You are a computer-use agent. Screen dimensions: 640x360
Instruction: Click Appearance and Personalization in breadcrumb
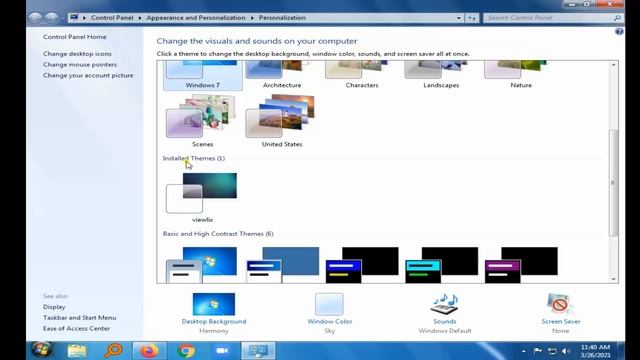point(196,18)
